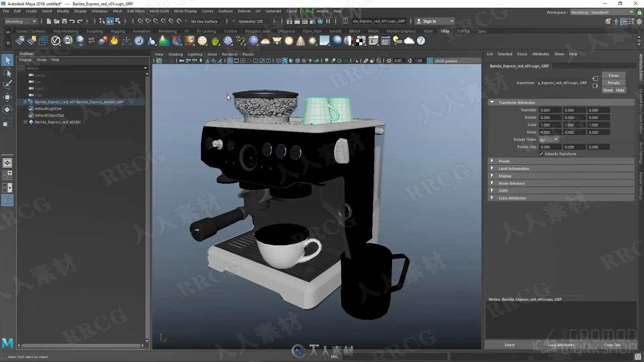The width and height of the screenshot is (644, 362).
Task: Click the Outliner search field
Action: [84, 68]
